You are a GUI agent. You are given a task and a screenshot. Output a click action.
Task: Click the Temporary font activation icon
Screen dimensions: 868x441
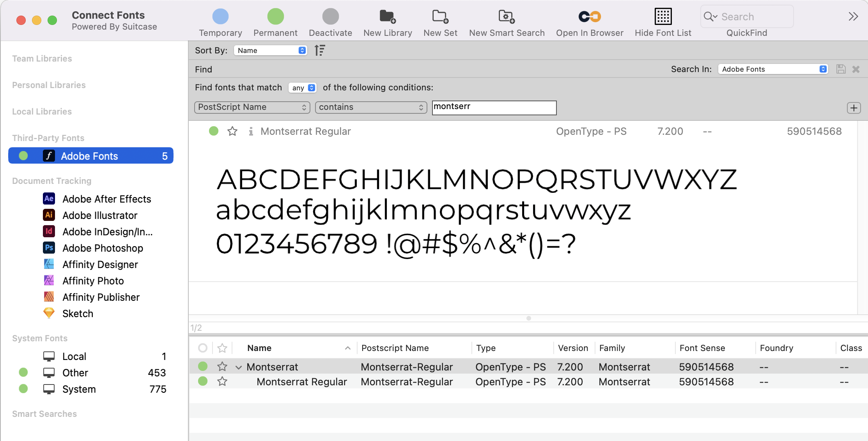[221, 17]
